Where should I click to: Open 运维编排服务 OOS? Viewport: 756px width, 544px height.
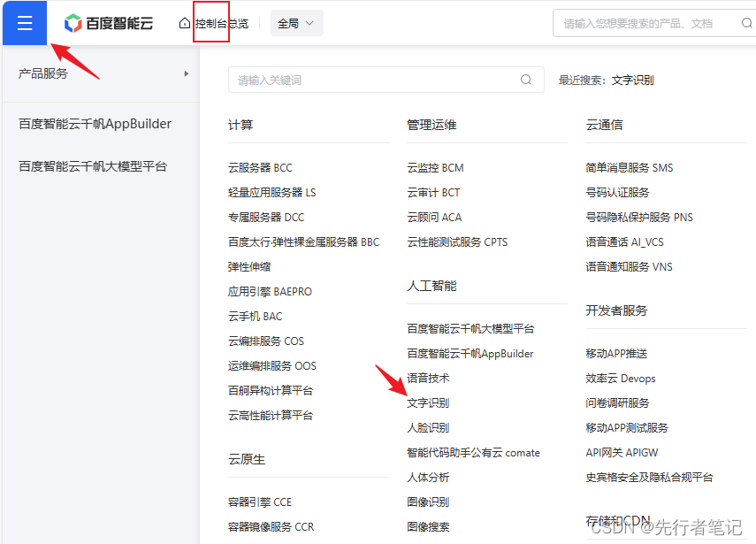click(272, 366)
